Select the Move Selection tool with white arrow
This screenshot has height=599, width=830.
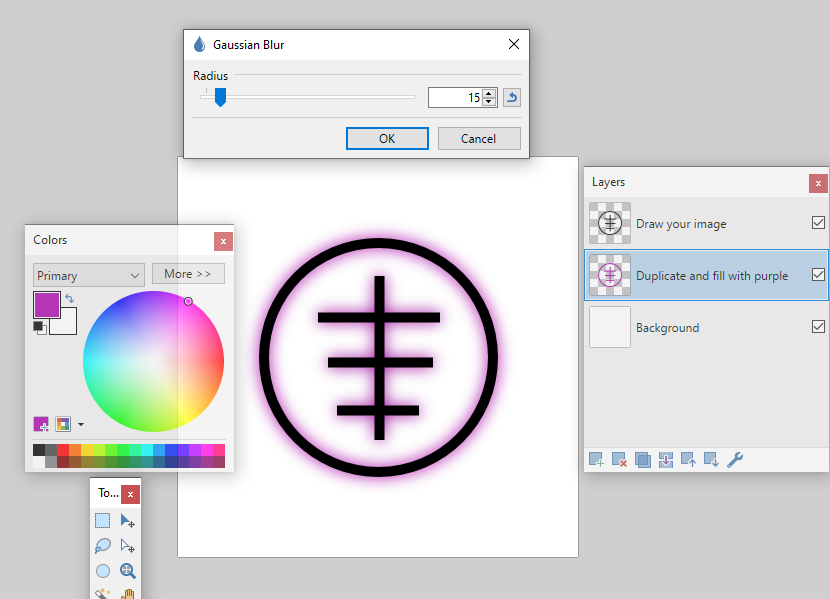128,546
